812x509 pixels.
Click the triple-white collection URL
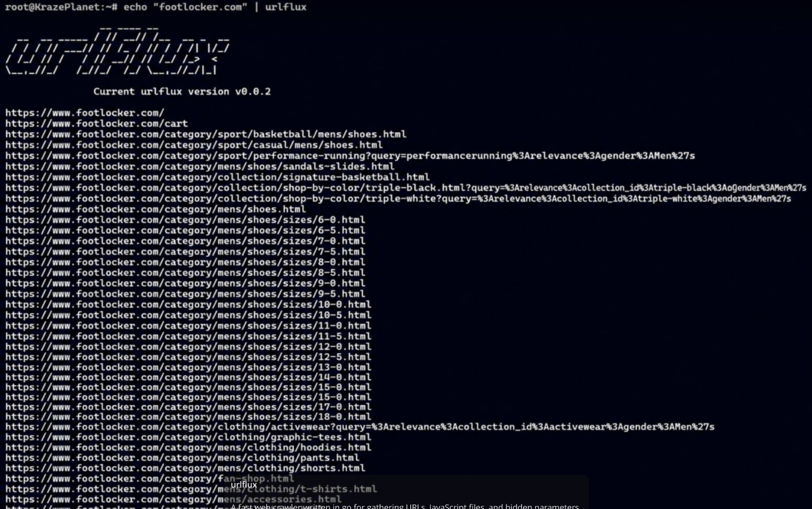pyautogui.click(x=398, y=198)
